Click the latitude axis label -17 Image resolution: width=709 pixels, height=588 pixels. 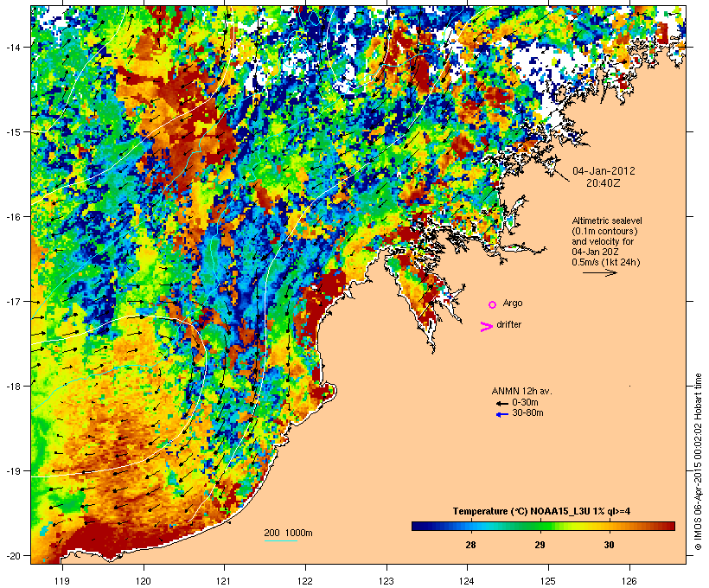point(13,301)
